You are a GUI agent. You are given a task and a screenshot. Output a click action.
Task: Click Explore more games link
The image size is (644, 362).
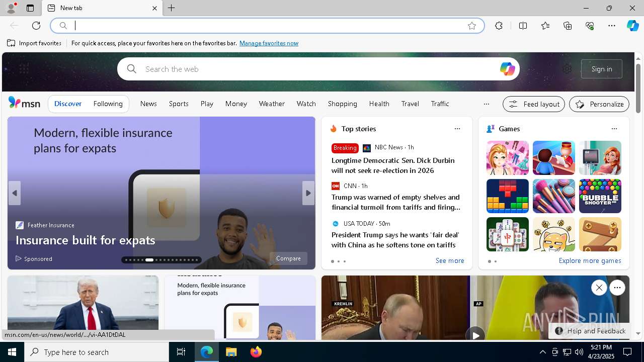point(590,260)
